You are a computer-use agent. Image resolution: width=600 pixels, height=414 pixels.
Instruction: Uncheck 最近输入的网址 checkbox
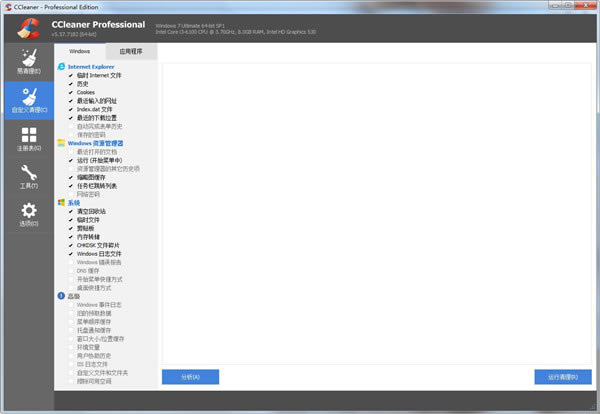(x=71, y=101)
